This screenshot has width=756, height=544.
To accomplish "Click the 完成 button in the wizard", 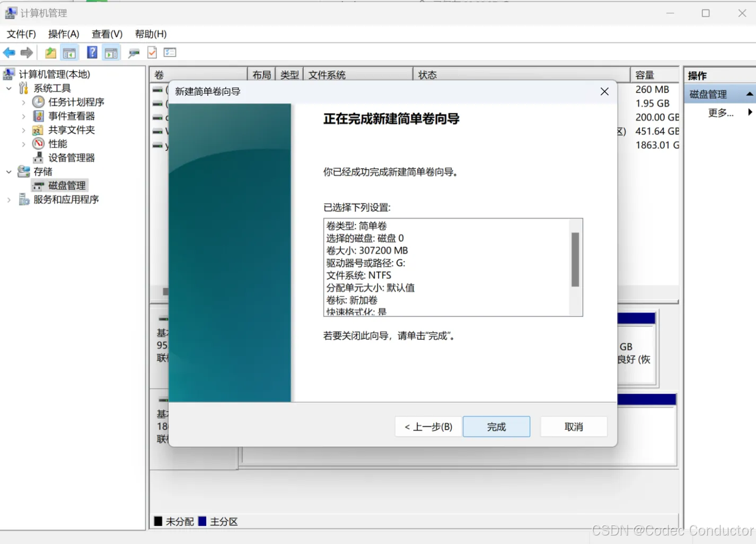I will (496, 426).
